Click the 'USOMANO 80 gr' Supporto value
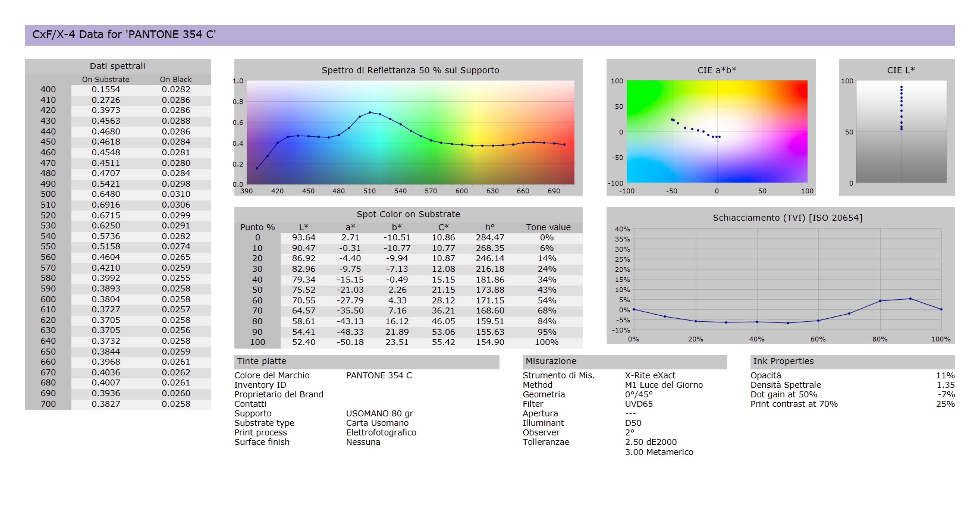This screenshot has width=980, height=505. (379, 413)
